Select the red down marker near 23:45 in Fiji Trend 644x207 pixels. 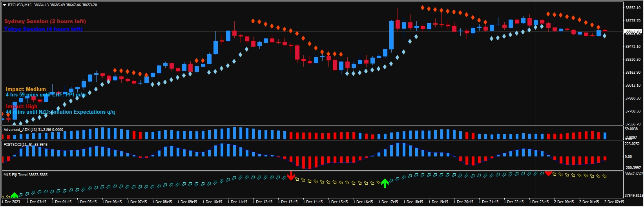(x=548, y=173)
